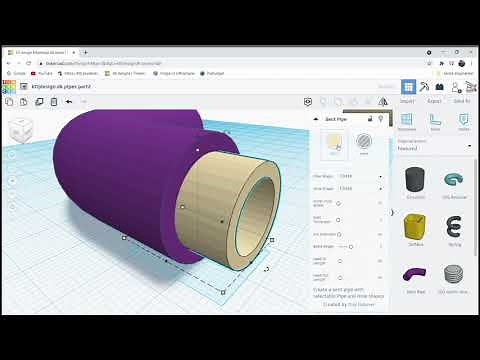Collapse the Bent Pipe inspector panel

[316, 119]
